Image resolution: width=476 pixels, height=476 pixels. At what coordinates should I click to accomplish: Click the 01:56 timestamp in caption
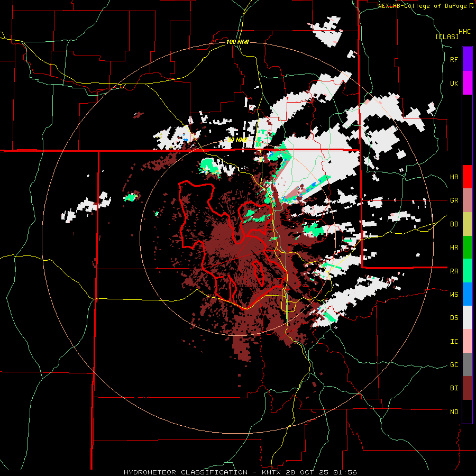click(346, 472)
